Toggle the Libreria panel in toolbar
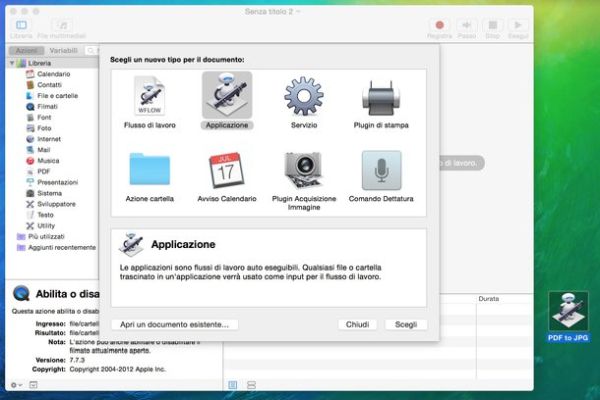The width and height of the screenshot is (600, 400). tap(22, 25)
